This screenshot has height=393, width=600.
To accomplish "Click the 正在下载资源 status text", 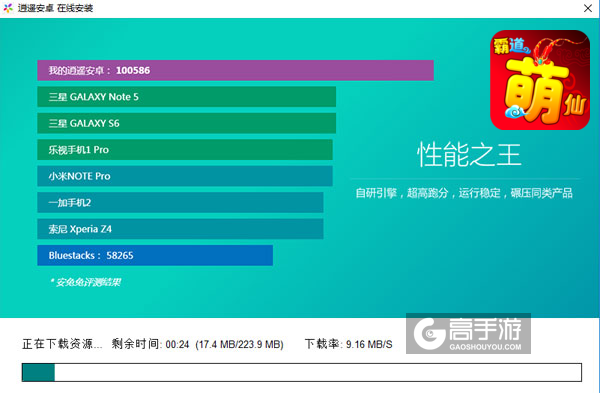I will click(62, 344).
